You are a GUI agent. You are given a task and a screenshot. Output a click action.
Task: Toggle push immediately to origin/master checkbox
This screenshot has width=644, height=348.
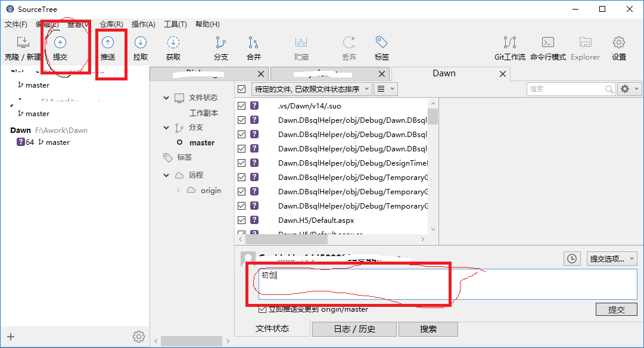click(x=263, y=309)
